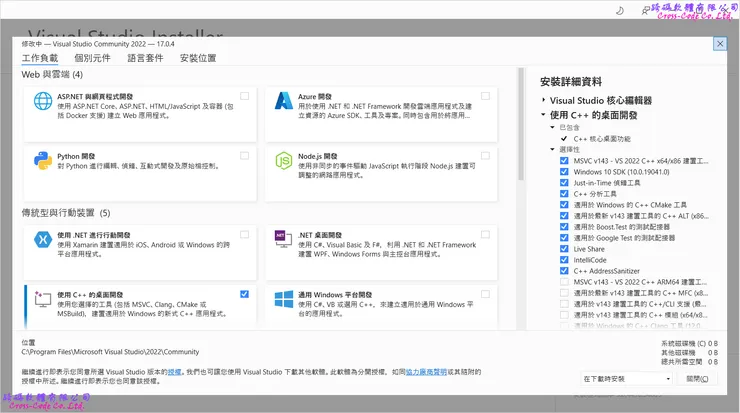
Task: Click the dark mode moon icon
Action: [620, 10]
